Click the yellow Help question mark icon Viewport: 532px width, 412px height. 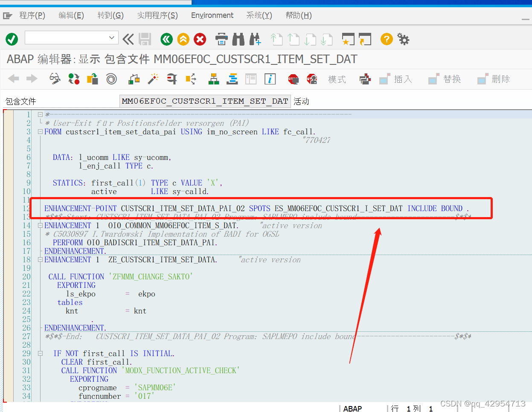386,39
